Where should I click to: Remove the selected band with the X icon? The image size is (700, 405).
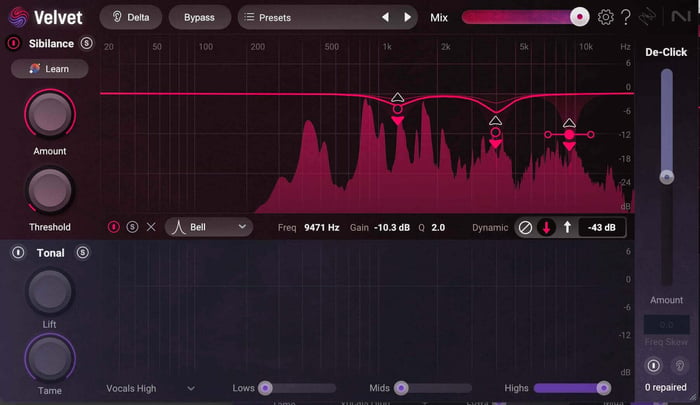click(x=151, y=227)
